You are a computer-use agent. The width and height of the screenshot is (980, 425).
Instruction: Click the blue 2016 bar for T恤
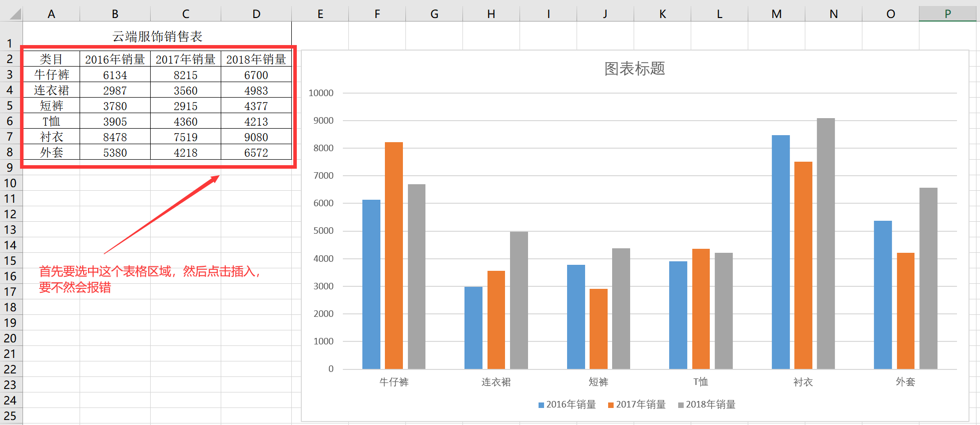click(678, 315)
